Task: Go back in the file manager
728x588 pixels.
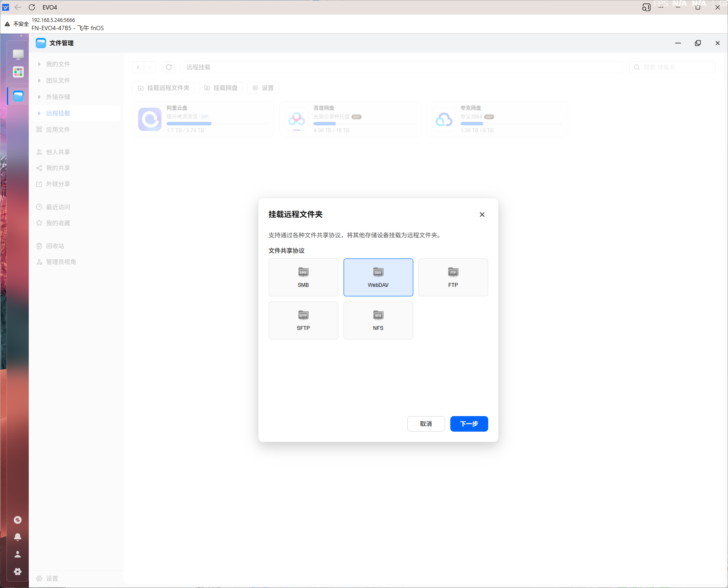Action: (x=138, y=67)
